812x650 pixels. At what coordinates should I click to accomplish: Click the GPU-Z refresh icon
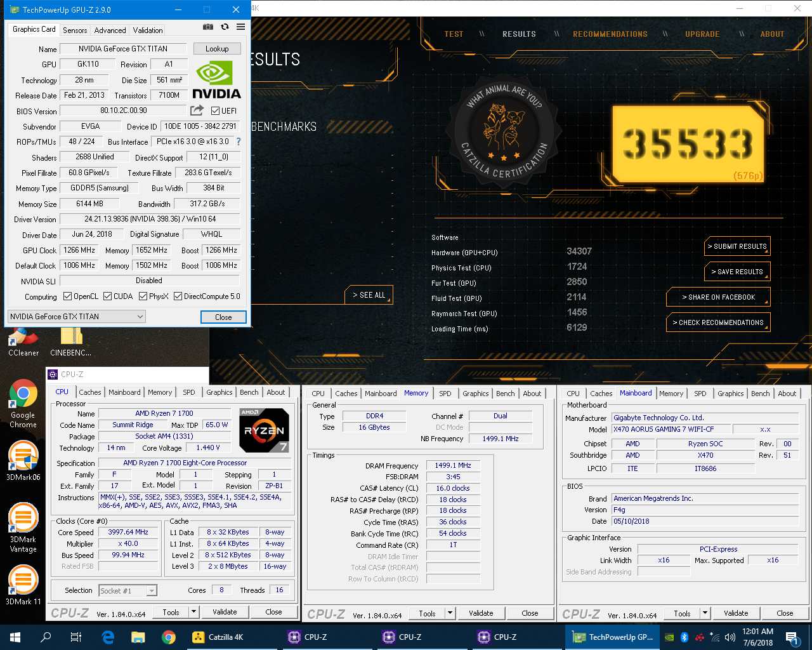click(x=225, y=27)
